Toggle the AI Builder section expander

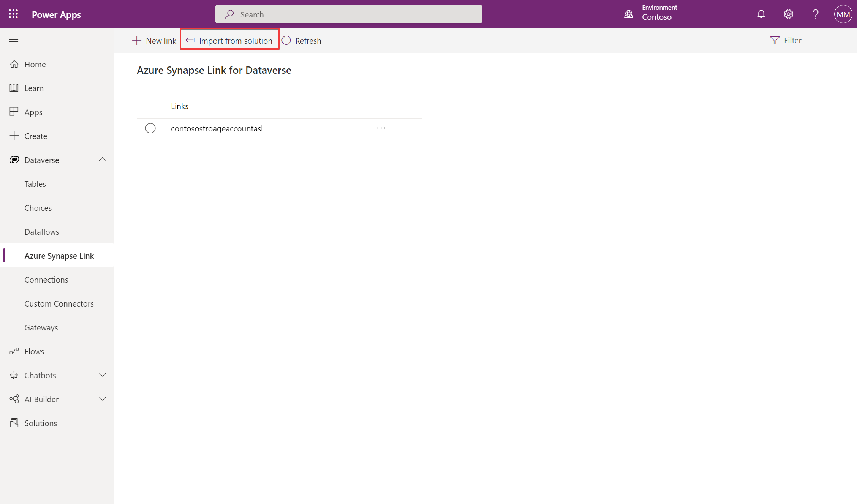click(102, 398)
